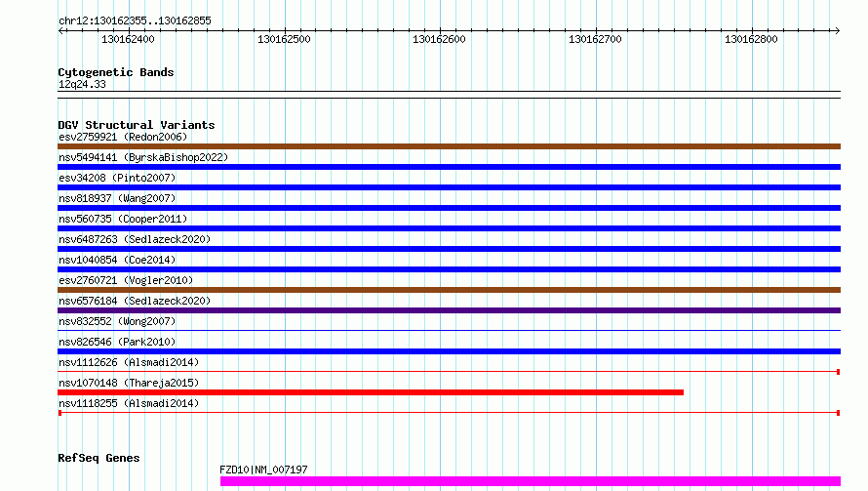Click the purple bar for nsv6576184

449,310
